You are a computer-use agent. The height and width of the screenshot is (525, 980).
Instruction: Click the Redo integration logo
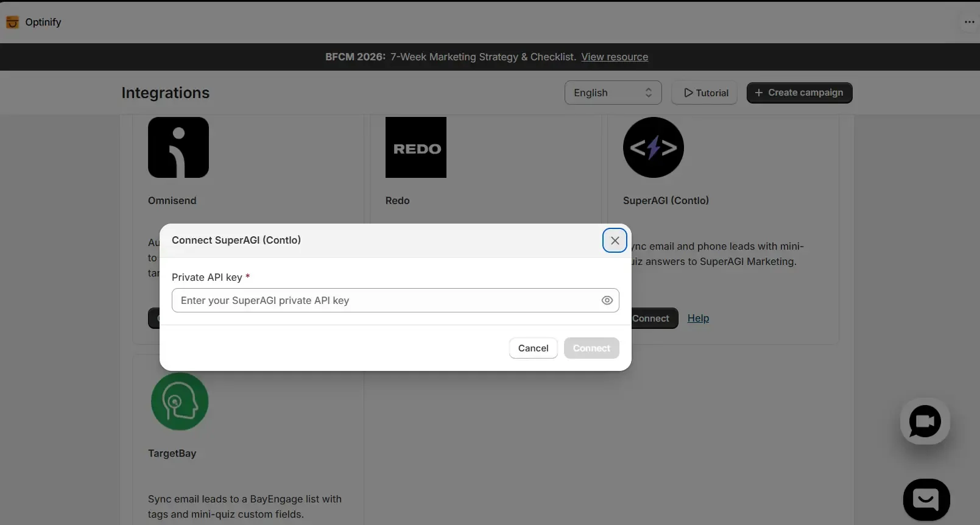(416, 147)
